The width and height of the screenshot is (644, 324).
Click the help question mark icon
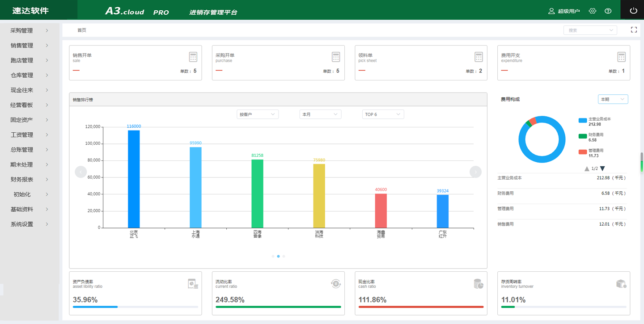(x=608, y=11)
